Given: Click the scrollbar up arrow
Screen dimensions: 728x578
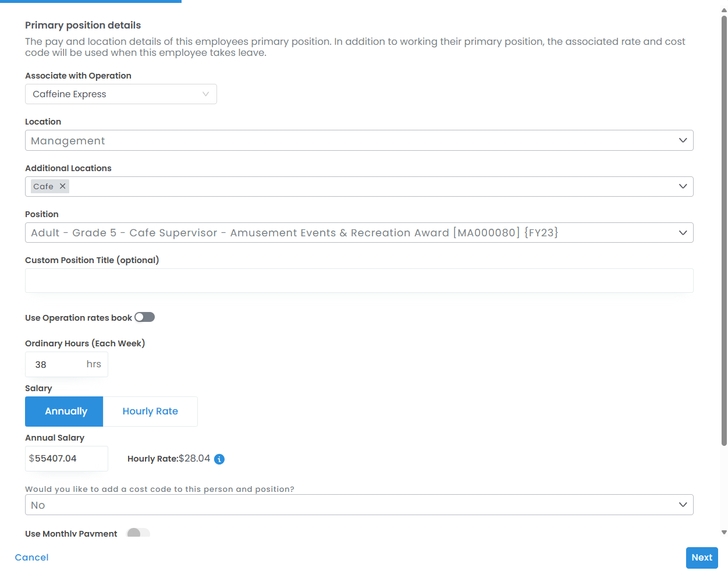Looking at the screenshot, I should [x=724, y=10].
